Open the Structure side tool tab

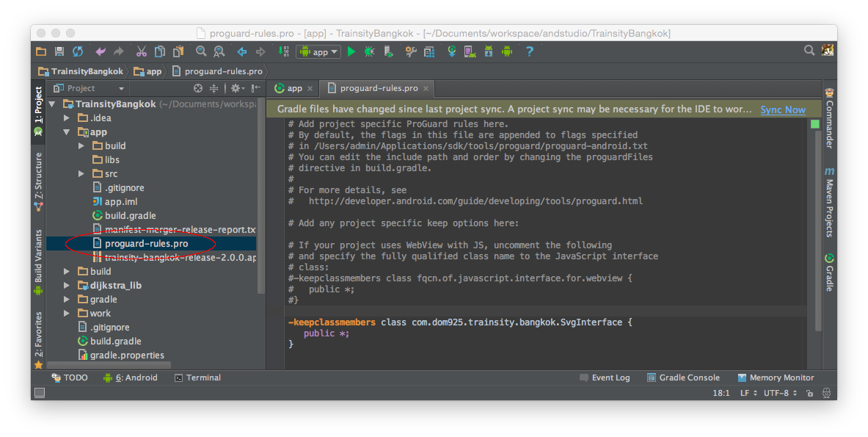click(38, 182)
